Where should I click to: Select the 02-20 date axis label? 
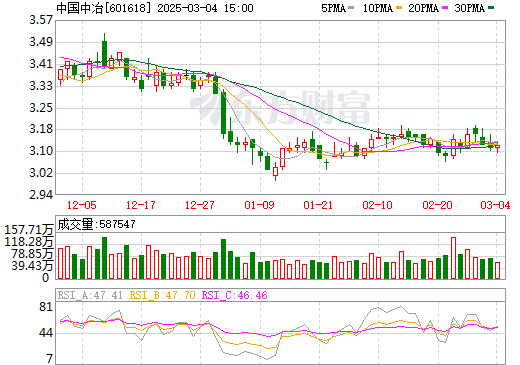tap(437, 205)
